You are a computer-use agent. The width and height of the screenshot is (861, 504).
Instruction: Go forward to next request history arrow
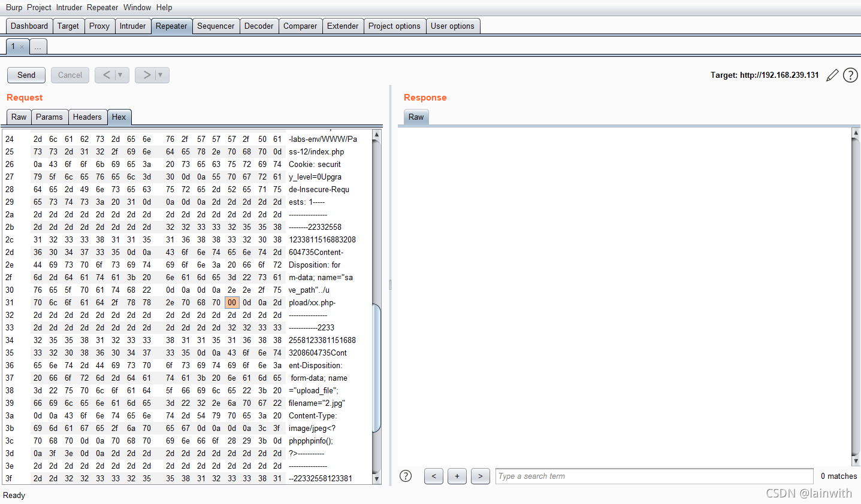(x=147, y=75)
